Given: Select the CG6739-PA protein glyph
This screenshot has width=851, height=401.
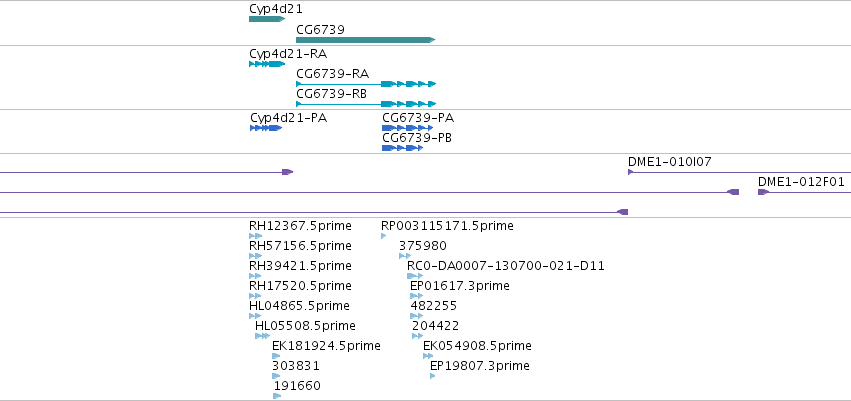Looking at the screenshot, I should [408, 128].
